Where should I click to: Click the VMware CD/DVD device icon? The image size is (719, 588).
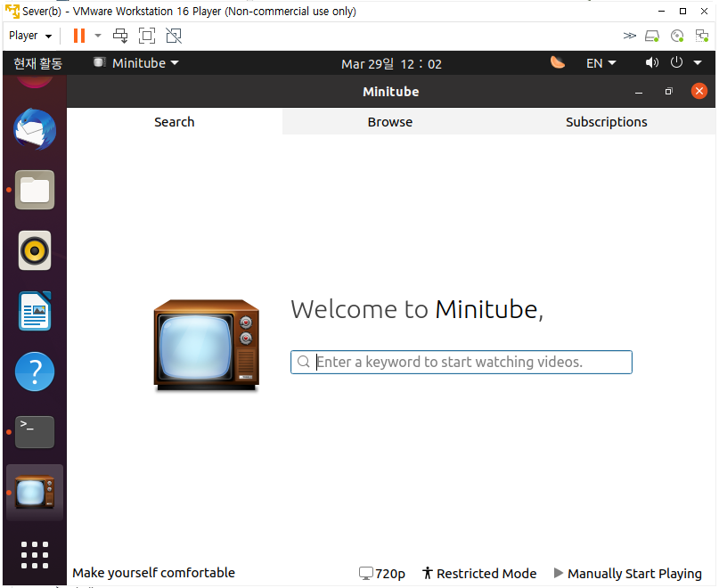[677, 36]
